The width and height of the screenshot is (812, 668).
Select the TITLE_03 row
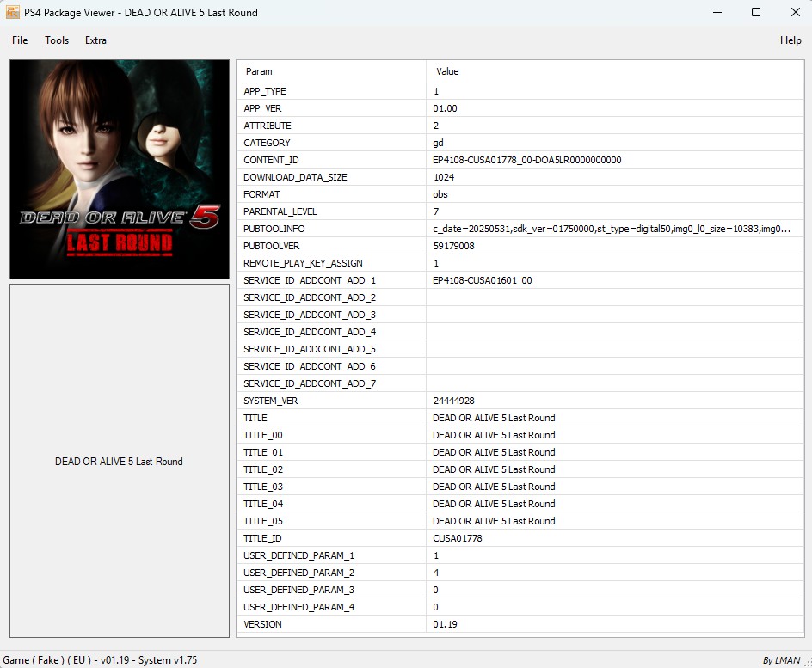(x=520, y=487)
